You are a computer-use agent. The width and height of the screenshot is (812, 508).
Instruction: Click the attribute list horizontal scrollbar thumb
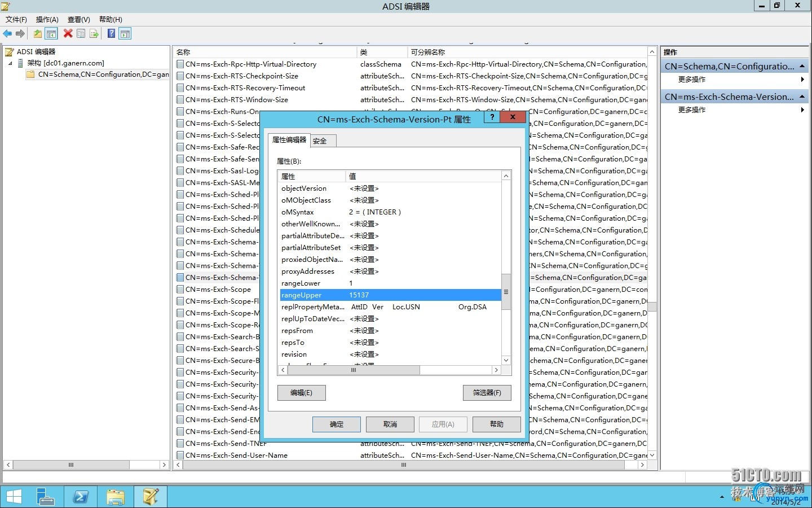[x=354, y=370]
